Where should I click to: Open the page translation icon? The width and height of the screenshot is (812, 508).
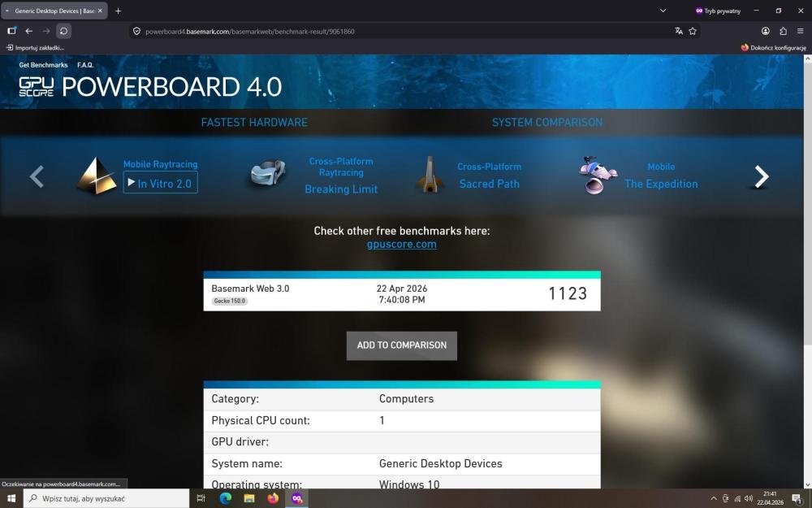pos(679,31)
